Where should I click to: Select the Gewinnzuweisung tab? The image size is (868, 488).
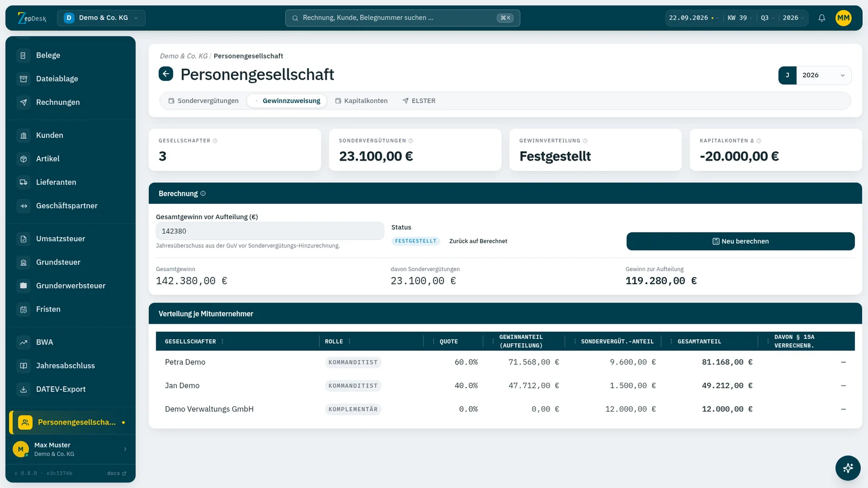tap(287, 101)
